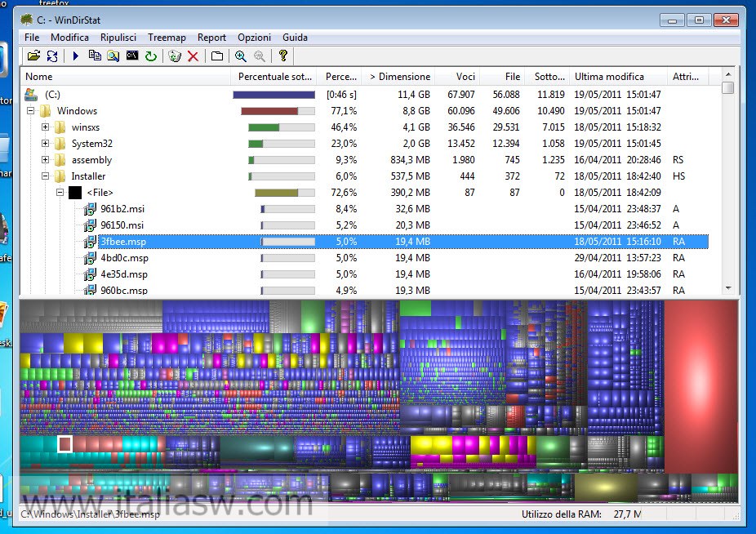Click the large red treemap block
The image size is (756, 534).
tap(701, 386)
